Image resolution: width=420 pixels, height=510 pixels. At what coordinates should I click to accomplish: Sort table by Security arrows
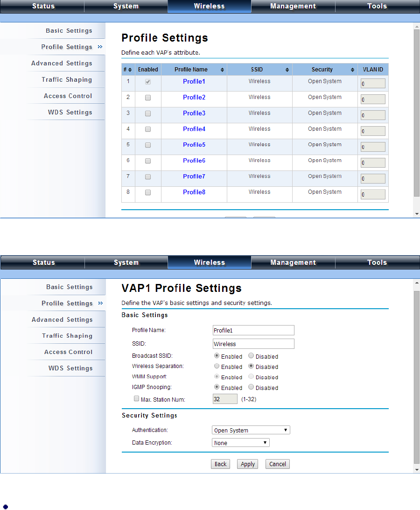point(352,70)
